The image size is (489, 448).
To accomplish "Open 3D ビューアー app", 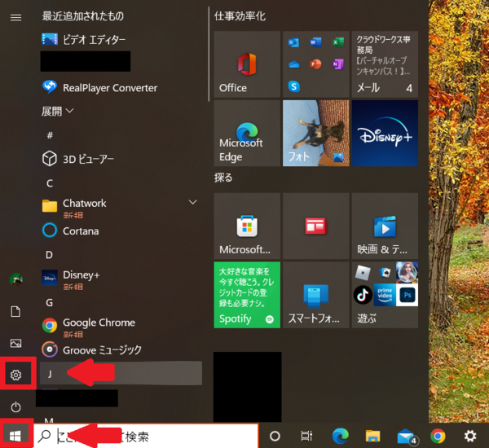I will tap(78, 159).
